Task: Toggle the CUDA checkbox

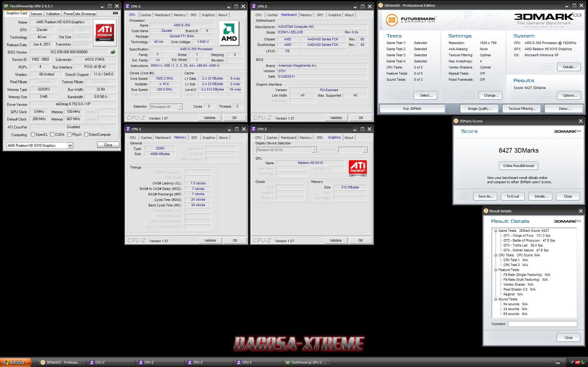Action: pos(52,134)
